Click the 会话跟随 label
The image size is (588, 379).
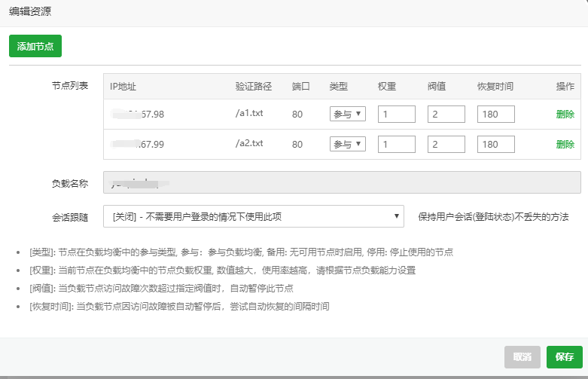tap(70, 217)
